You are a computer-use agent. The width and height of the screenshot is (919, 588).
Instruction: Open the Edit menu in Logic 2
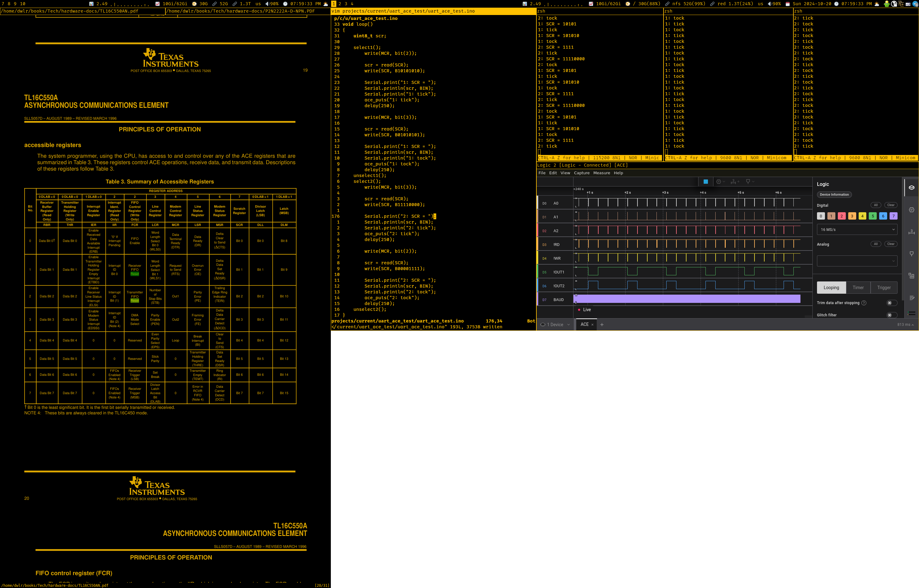[553, 173]
